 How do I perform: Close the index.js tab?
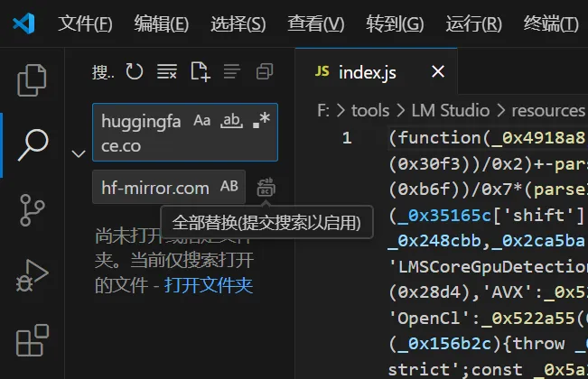tap(438, 71)
